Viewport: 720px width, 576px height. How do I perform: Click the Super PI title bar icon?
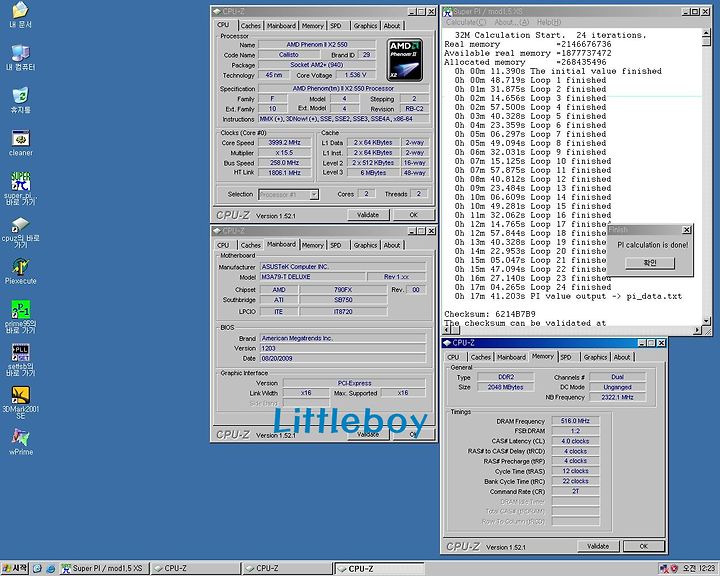[x=447, y=12]
